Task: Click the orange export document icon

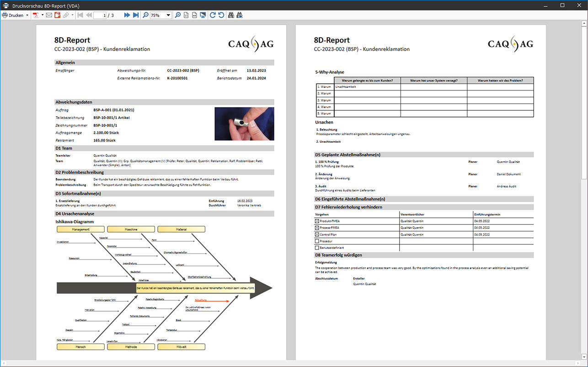Action: click(57, 15)
